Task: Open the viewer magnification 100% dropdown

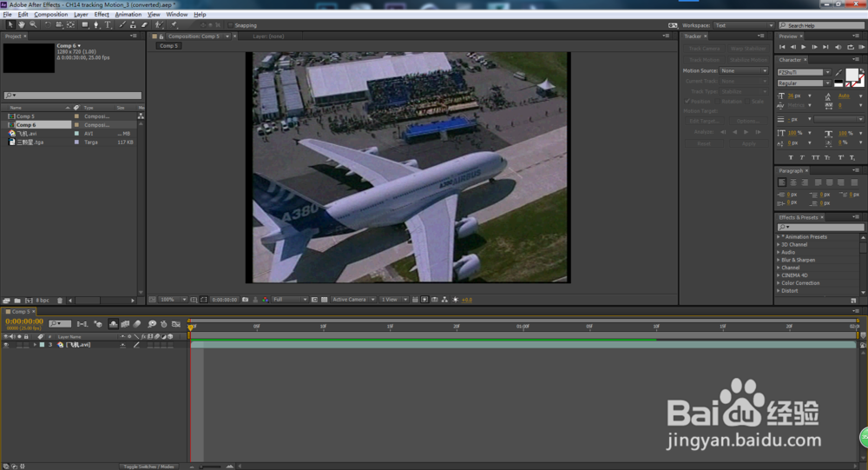Action: click(172, 300)
